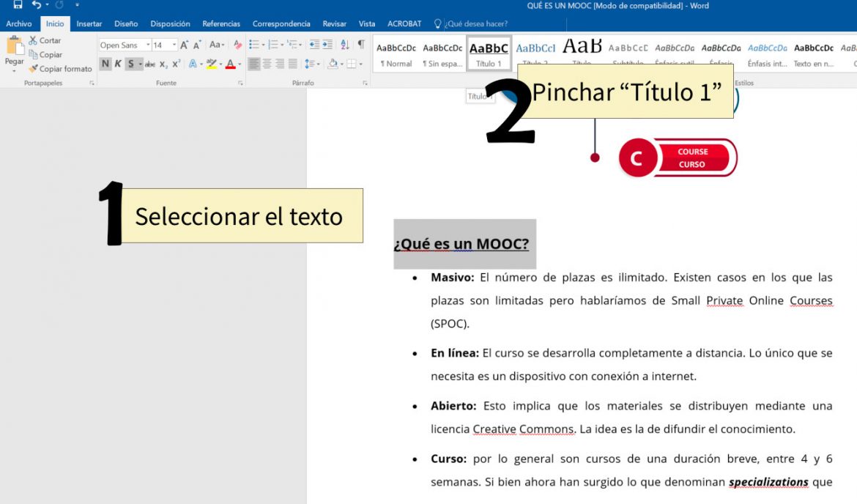Apply a numbered list
Viewport: 857px width, 504px height.
coord(272,45)
